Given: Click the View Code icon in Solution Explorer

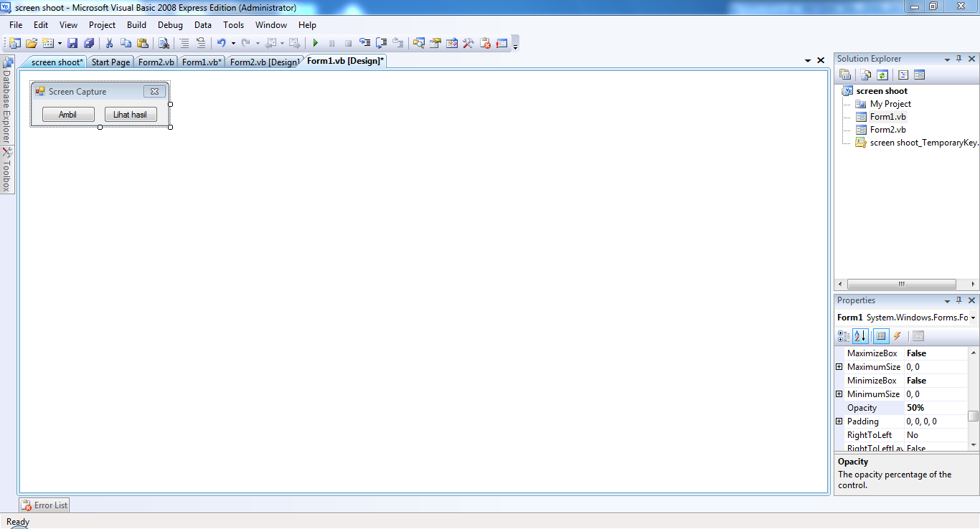Looking at the screenshot, I should click(903, 75).
